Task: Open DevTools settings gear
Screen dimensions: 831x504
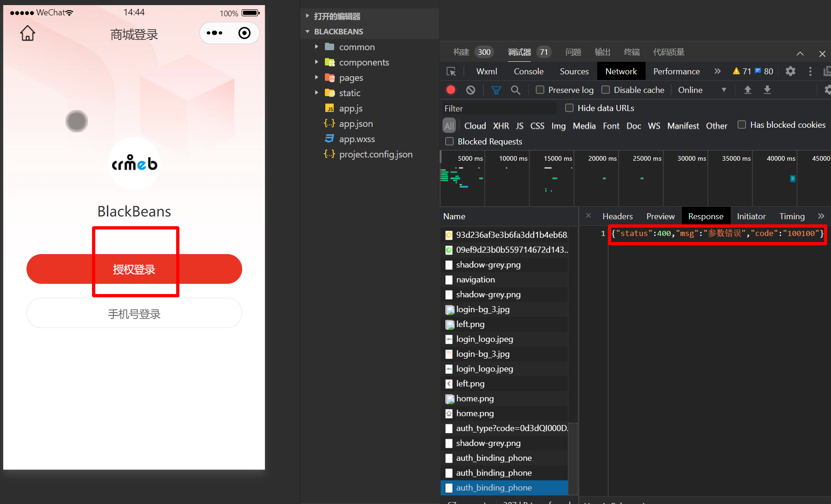Action: (791, 71)
